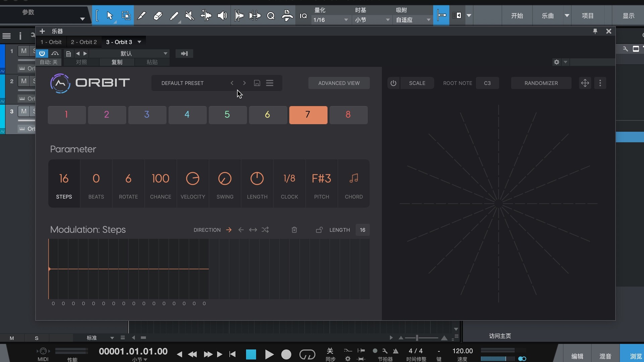Click the IQ input quantize button

click(x=303, y=16)
